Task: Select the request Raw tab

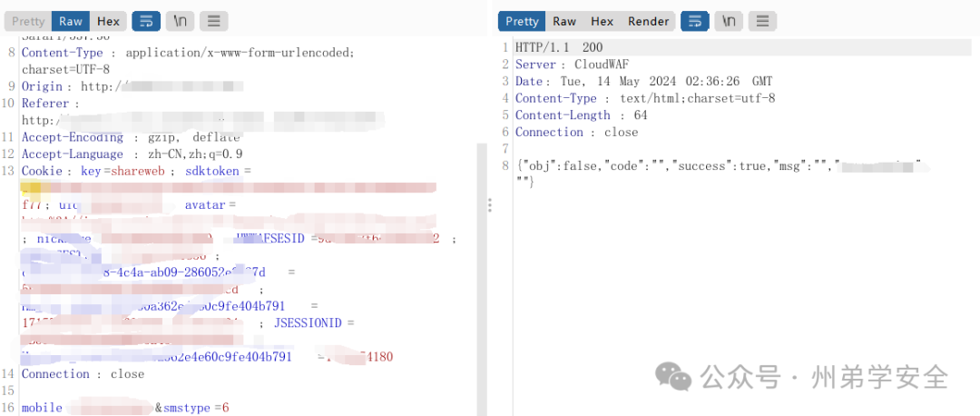Action: [71, 21]
